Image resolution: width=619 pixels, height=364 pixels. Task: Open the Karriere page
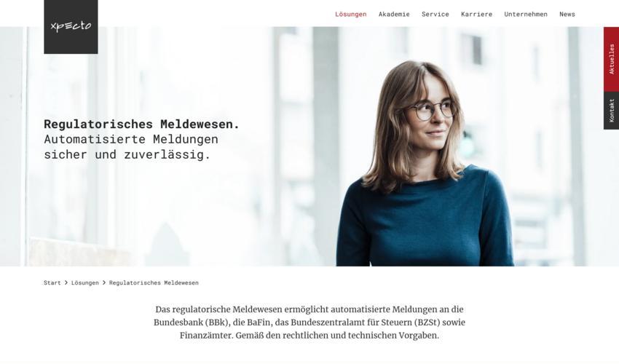(476, 15)
